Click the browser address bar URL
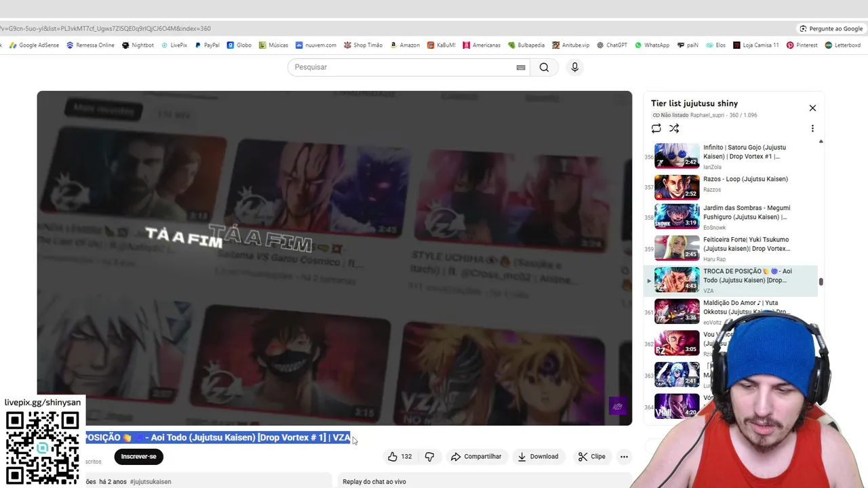Image resolution: width=868 pixels, height=488 pixels. click(106, 28)
